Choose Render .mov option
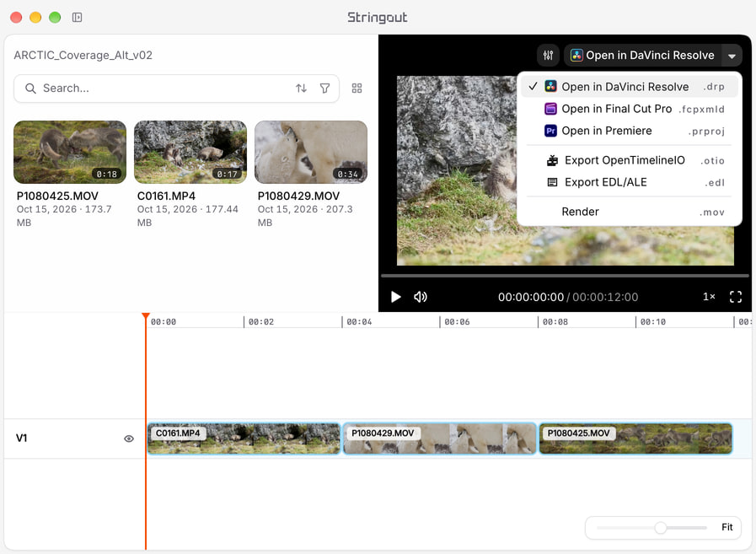This screenshot has height=554, width=756. pyautogui.click(x=630, y=212)
